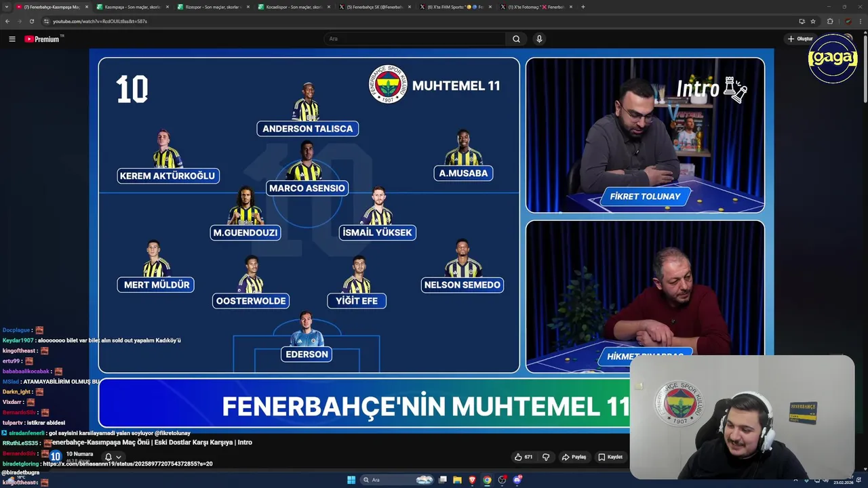
Task: Click chat username Keydar1907
Action: (18, 340)
